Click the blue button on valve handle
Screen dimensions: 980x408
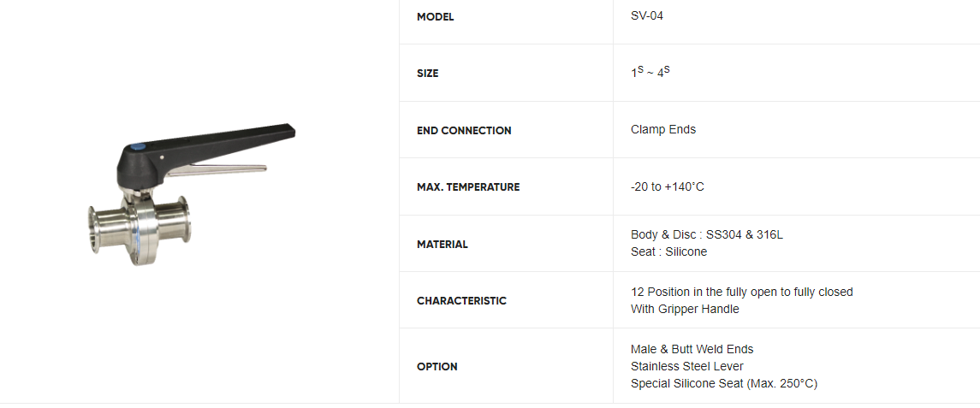[139, 148]
